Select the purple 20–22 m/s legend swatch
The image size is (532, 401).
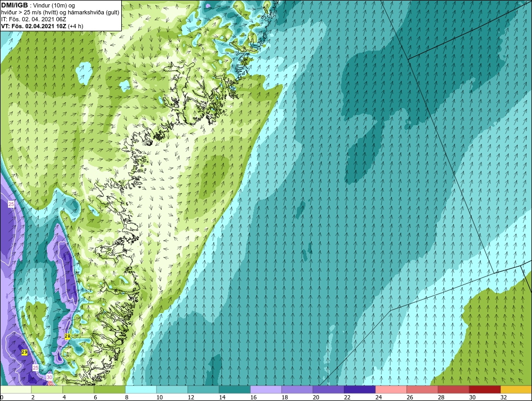[x=328, y=389]
